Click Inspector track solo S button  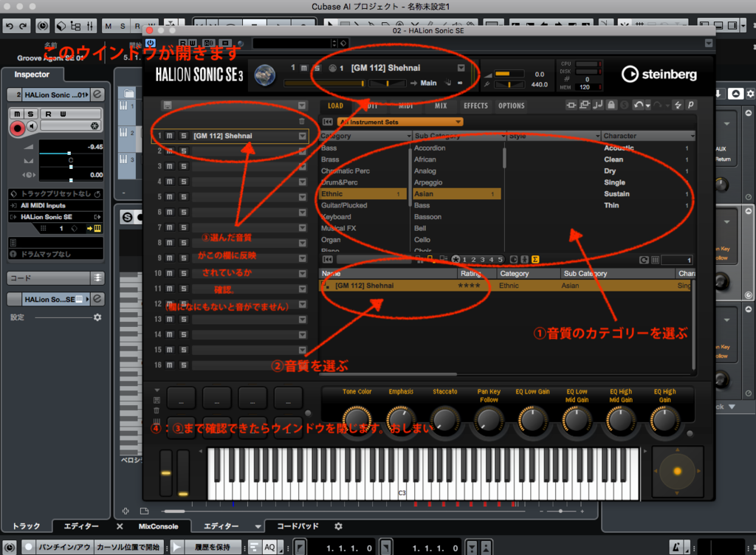[31, 114]
